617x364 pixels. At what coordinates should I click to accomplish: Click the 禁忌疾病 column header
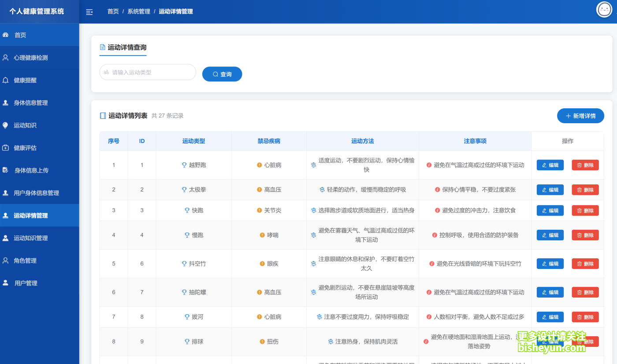269,141
